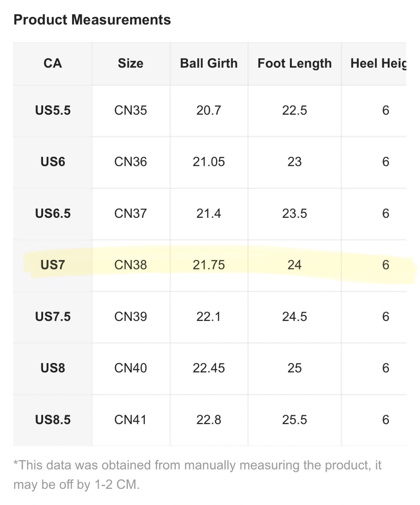Image resolution: width=420 pixels, height=505 pixels.
Task: Select the CN35 size cell
Action: pyautogui.click(x=131, y=110)
